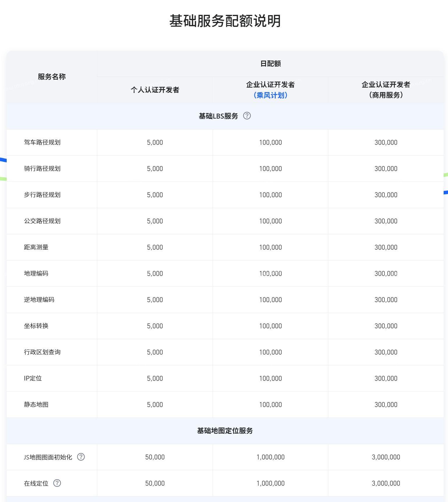Click 100,000 quota in 地理编码 row
This screenshot has width=448, height=502.
(271, 274)
